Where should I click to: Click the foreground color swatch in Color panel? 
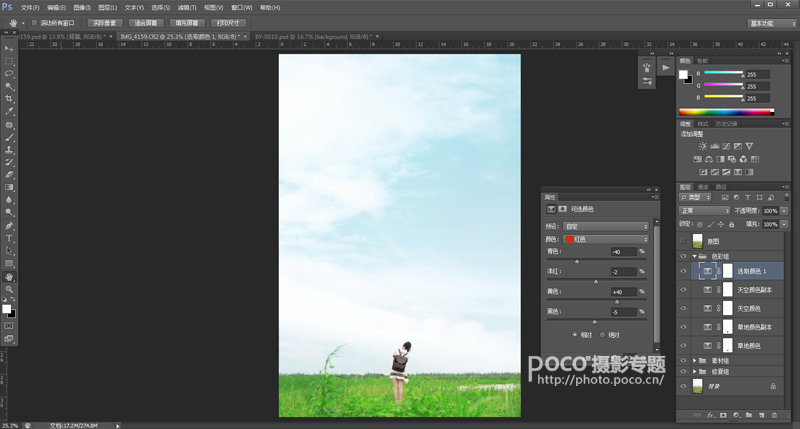tap(683, 74)
